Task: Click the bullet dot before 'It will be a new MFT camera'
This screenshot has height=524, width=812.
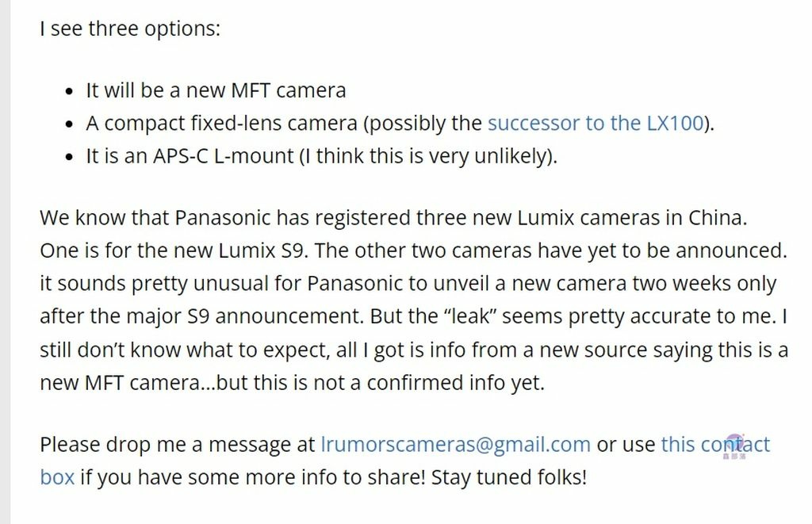Action: click(70, 92)
